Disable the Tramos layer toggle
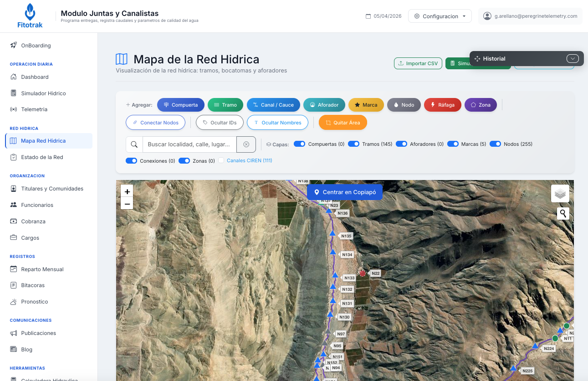Image resolution: width=588 pixels, height=381 pixels. point(354,144)
